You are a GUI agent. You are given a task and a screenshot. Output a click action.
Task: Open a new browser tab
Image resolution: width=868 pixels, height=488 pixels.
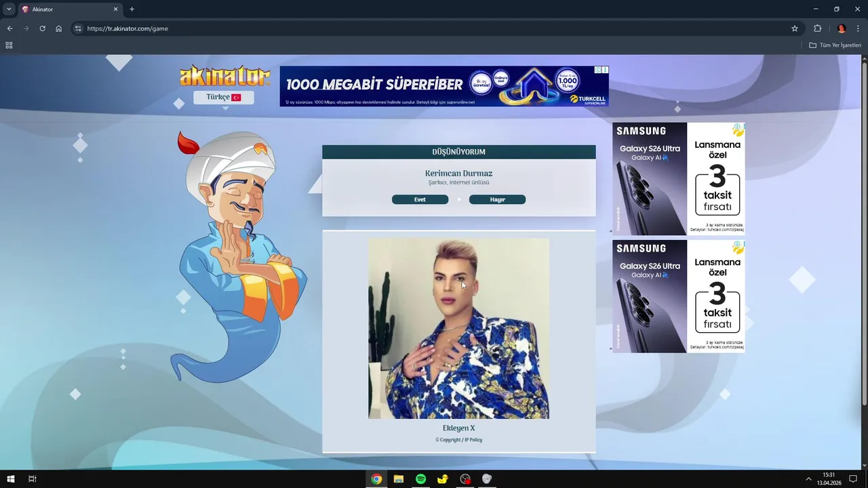click(x=132, y=9)
